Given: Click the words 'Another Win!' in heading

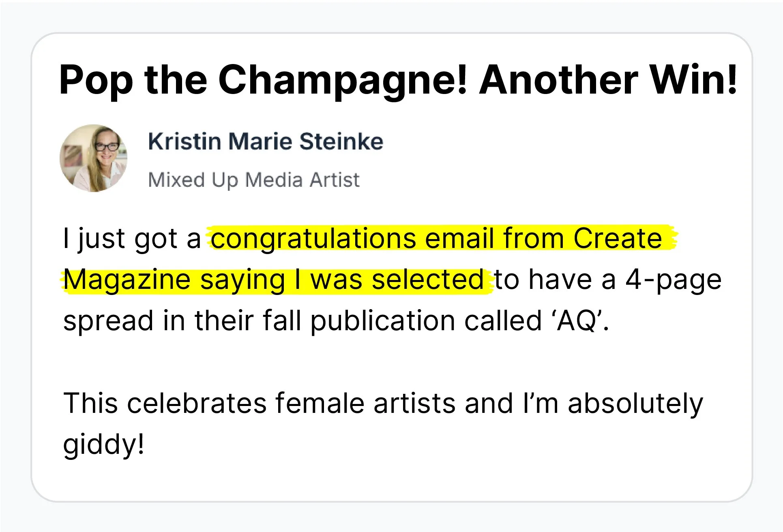Looking at the screenshot, I should point(607,80).
